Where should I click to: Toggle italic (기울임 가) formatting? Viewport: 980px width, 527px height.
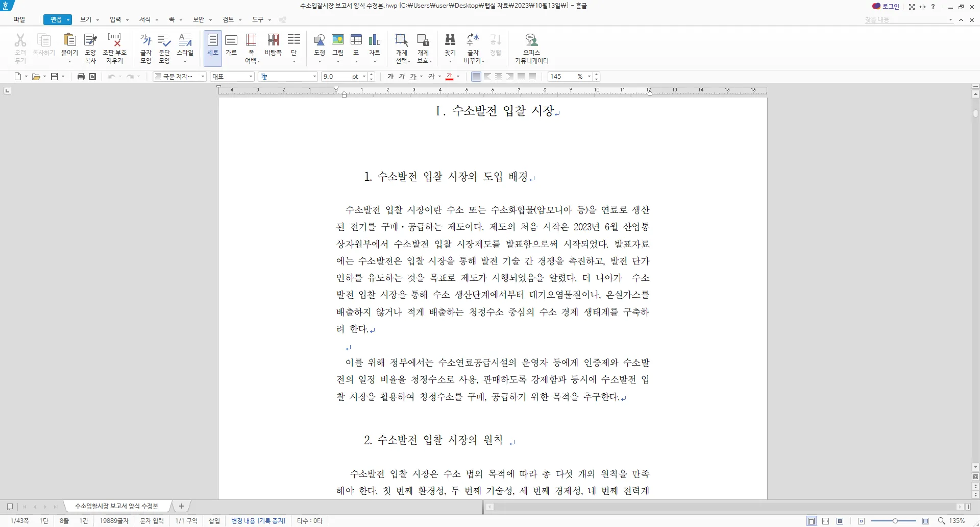coord(402,77)
